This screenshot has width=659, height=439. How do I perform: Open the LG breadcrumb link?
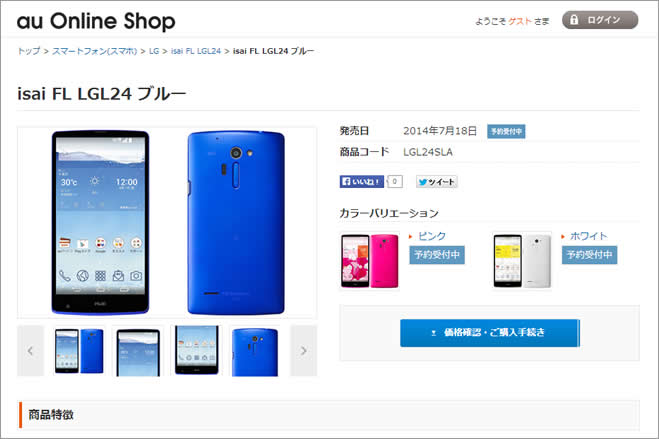click(154, 51)
